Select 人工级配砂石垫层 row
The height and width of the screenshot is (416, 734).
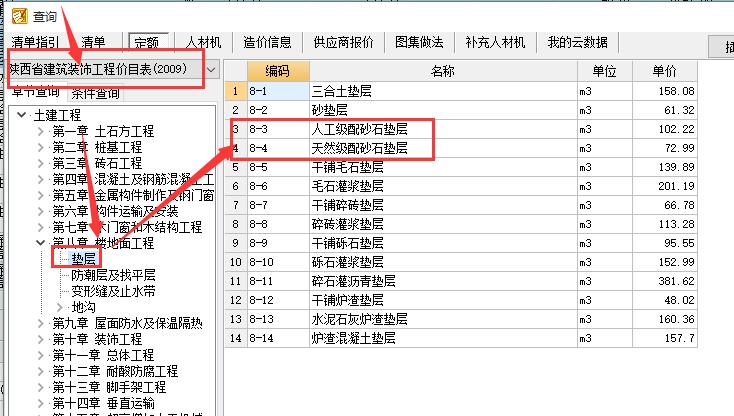pyautogui.click(x=461, y=129)
